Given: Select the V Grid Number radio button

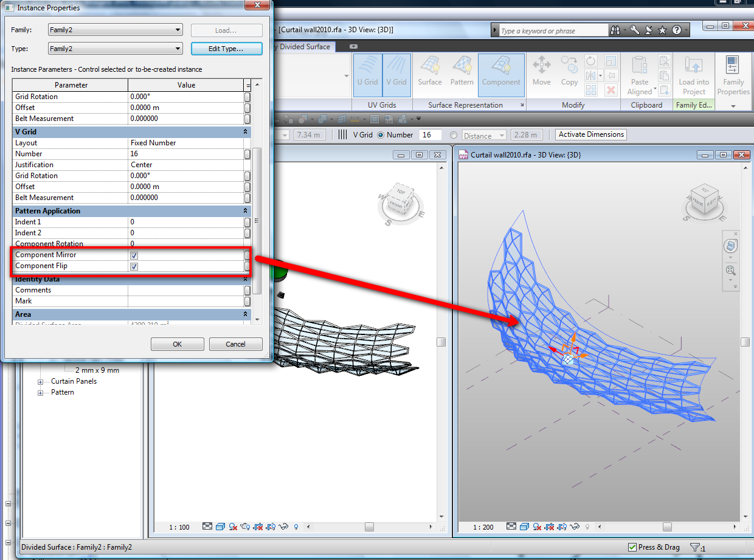Looking at the screenshot, I should tap(381, 135).
